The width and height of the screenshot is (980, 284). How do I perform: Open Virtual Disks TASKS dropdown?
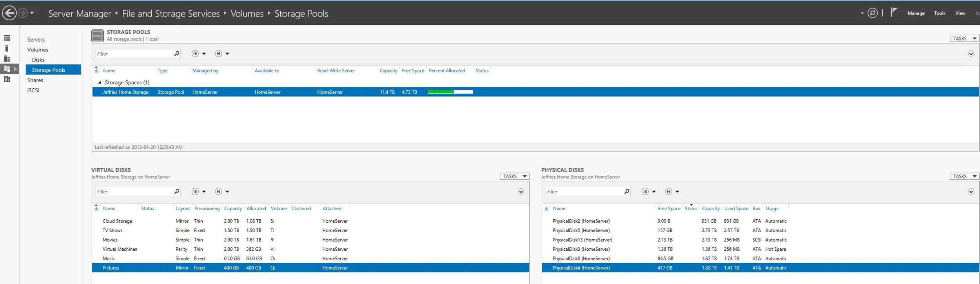point(515,177)
